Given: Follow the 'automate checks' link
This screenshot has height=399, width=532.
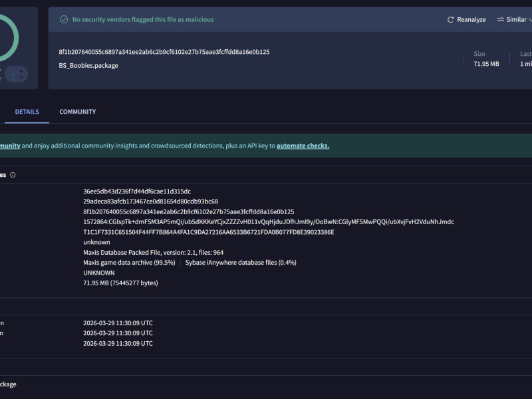Looking at the screenshot, I should [303, 146].
